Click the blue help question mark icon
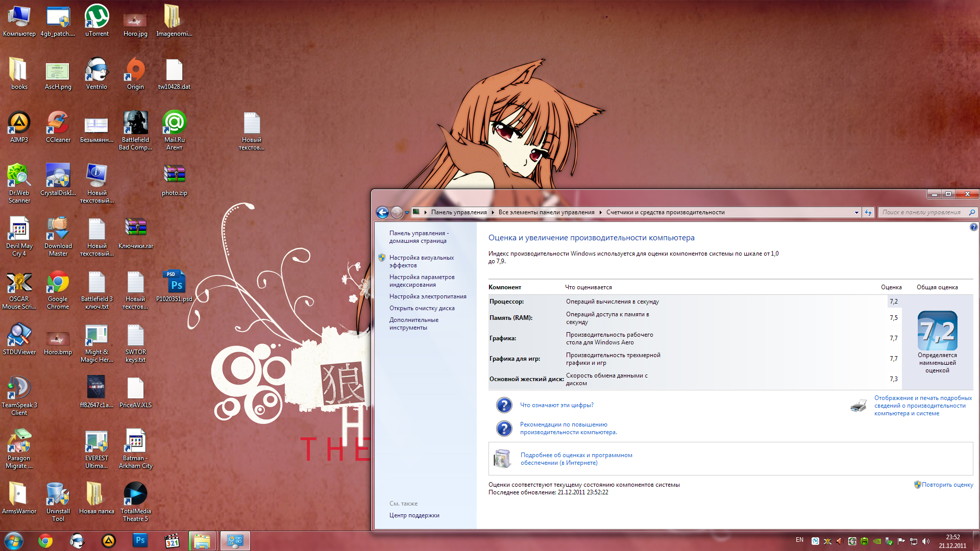 [973, 227]
